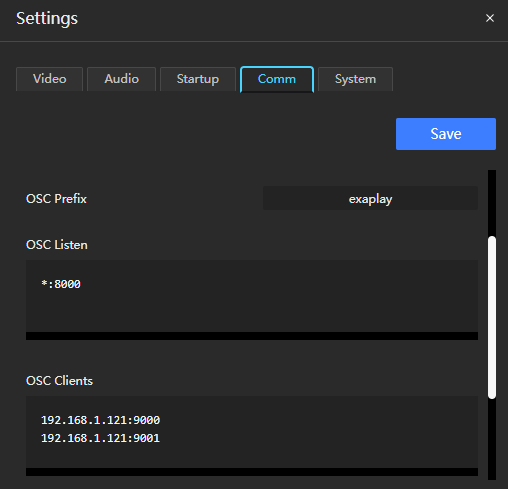
Task: Open the Audio settings tab
Action: click(x=121, y=79)
